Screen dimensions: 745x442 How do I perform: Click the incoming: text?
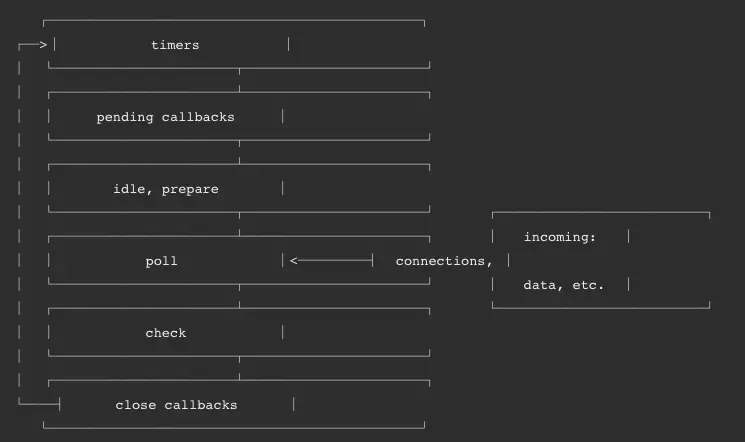[560, 237]
